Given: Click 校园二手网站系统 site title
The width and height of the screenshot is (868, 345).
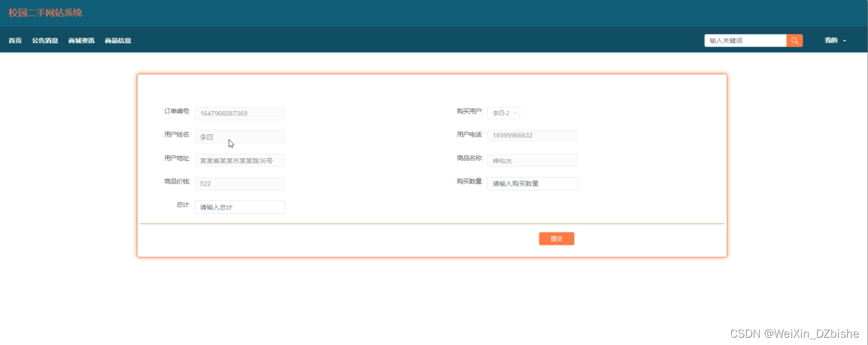Looking at the screenshot, I should pyautogui.click(x=46, y=13).
